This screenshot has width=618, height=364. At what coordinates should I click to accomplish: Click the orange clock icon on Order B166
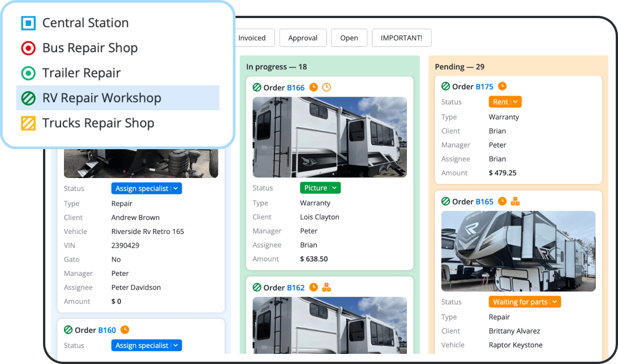point(314,88)
